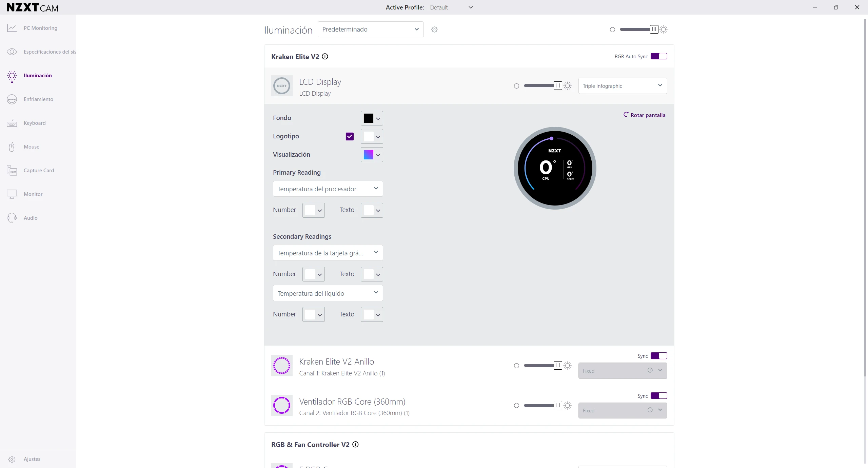Click the LCD Display brightness slider handle
868x468 pixels.
[x=558, y=86]
